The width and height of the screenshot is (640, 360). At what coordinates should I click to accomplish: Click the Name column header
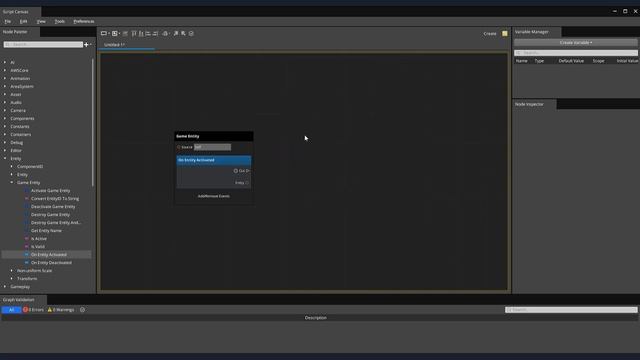[522, 61]
